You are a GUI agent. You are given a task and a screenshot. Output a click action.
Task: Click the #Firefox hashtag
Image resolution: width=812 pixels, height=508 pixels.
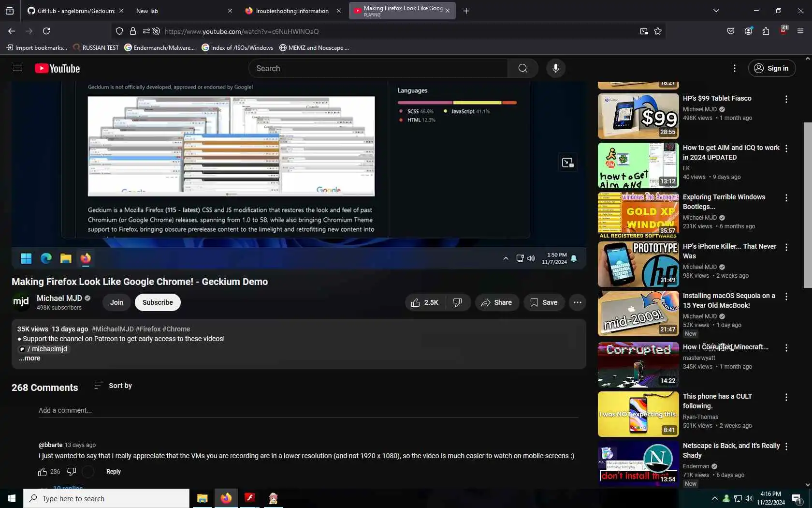point(148,329)
